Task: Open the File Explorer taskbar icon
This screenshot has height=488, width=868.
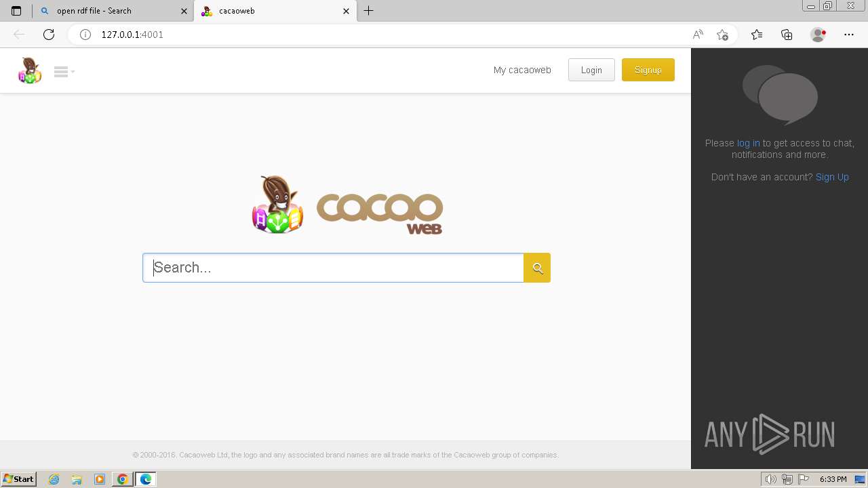Action: click(x=77, y=479)
